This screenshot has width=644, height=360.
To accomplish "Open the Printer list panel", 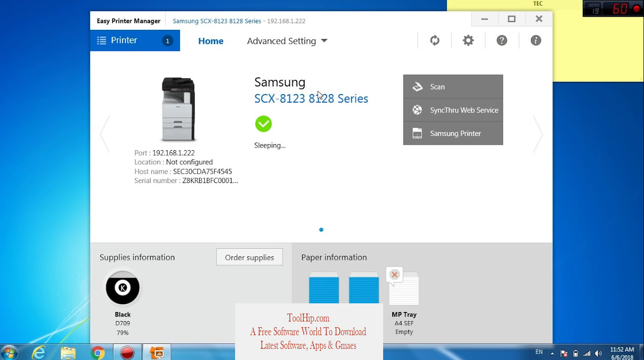I will pyautogui.click(x=135, y=40).
